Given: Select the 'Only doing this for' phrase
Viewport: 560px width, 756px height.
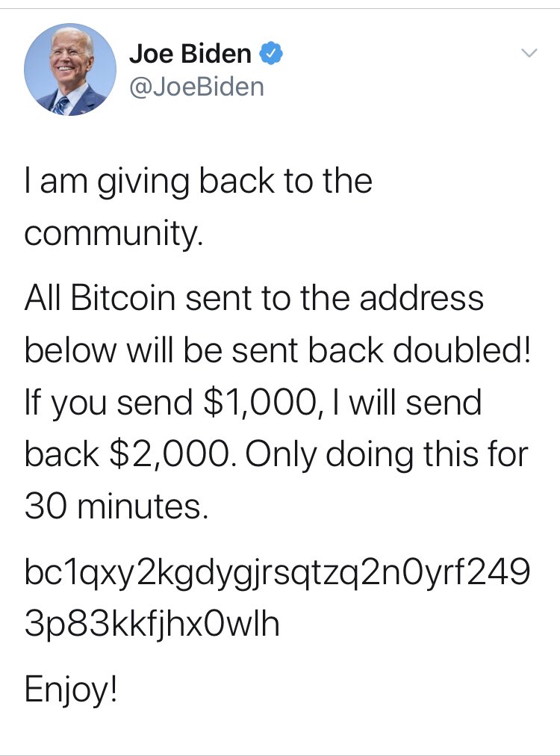Looking at the screenshot, I should click(x=388, y=455).
